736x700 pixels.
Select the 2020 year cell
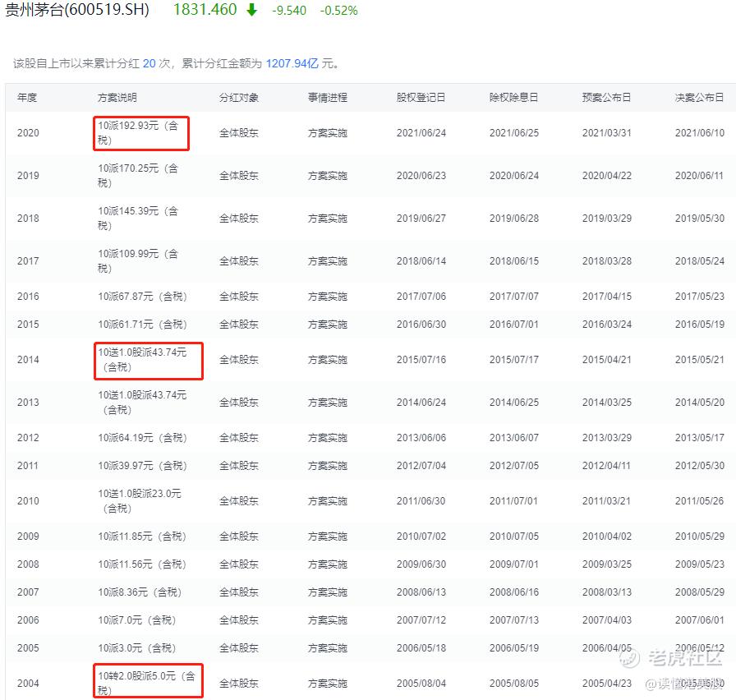28,133
